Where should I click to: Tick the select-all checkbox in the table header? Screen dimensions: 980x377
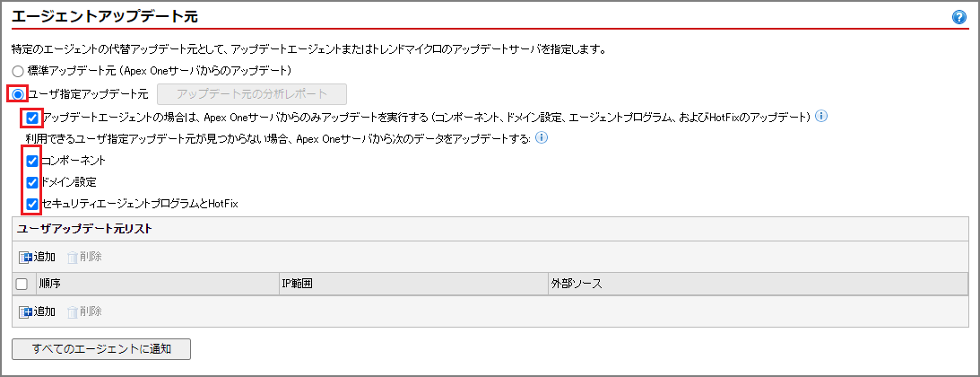click(22, 285)
